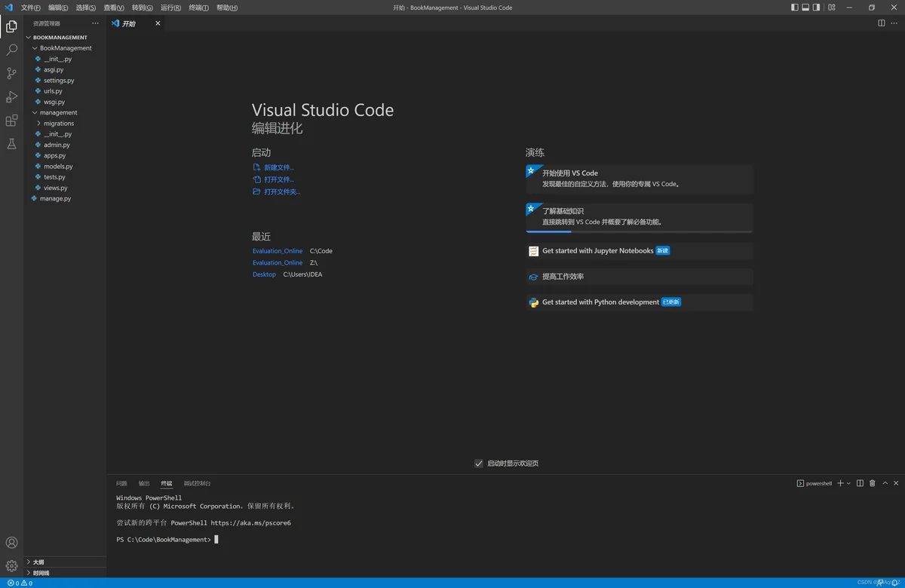
Task: Open recent Evaluation_Online on Z:\
Action: tap(278, 263)
